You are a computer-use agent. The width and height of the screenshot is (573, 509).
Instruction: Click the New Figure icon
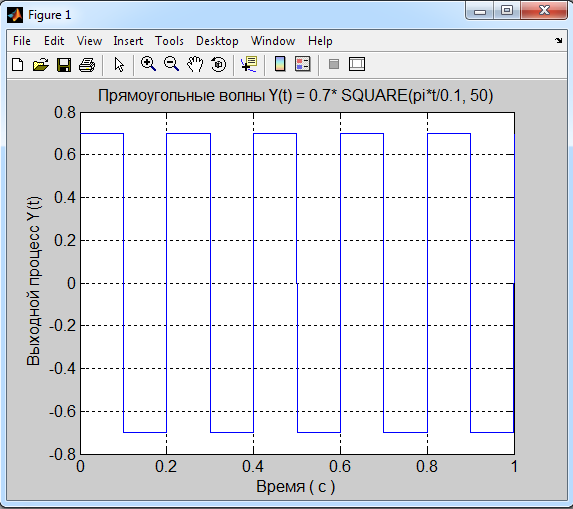[18, 65]
